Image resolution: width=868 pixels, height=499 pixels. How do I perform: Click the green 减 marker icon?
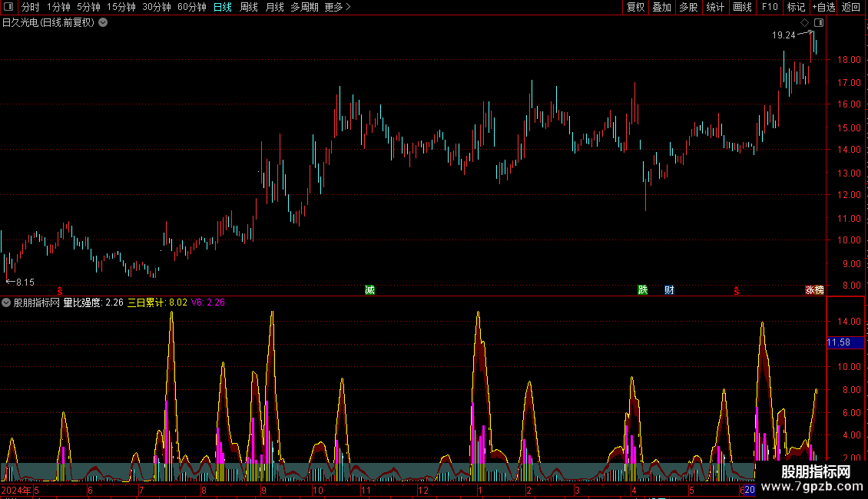369,290
